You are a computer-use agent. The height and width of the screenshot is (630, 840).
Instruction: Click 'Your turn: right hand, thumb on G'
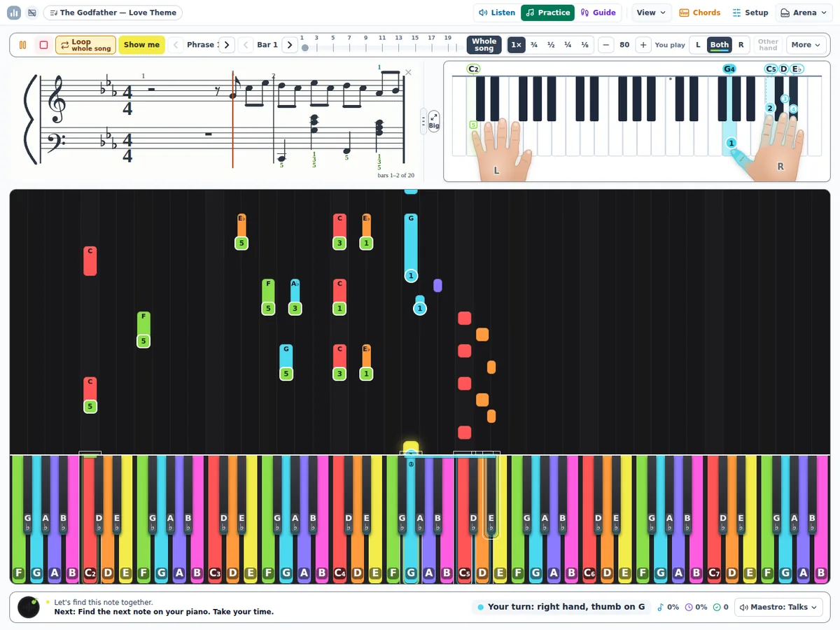click(x=559, y=607)
